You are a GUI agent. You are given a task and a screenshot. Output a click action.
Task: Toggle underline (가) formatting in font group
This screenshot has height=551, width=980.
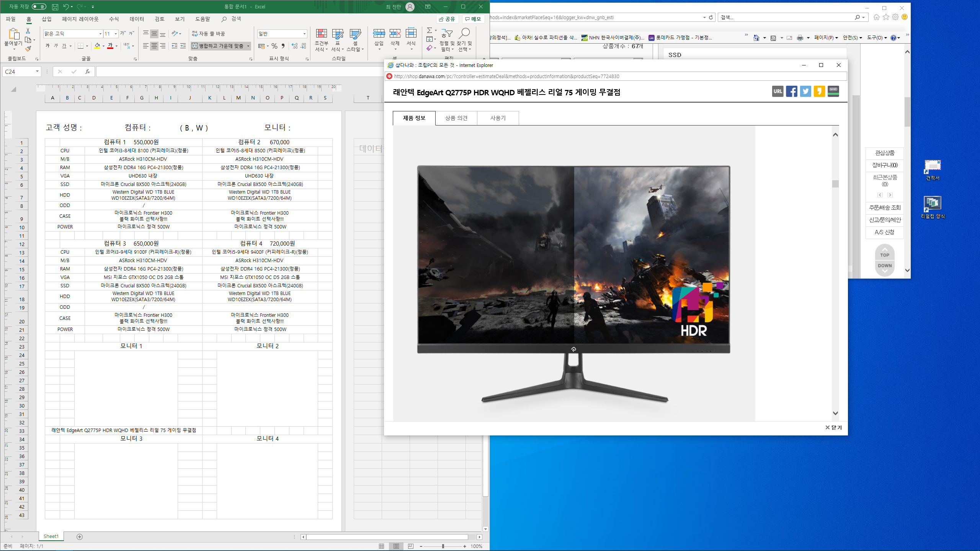[x=64, y=46]
